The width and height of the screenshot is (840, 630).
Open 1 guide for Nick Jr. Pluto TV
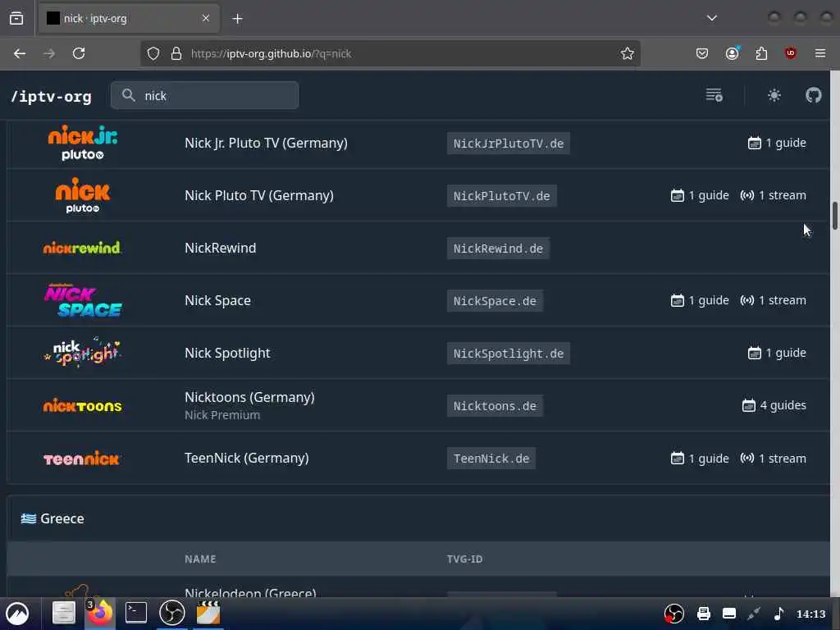777,143
